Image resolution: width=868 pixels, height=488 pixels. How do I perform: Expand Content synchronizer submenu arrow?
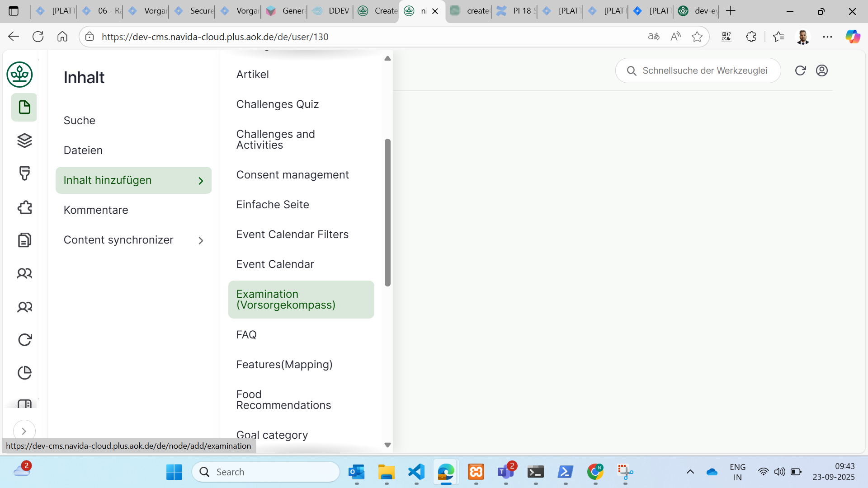pos(201,240)
